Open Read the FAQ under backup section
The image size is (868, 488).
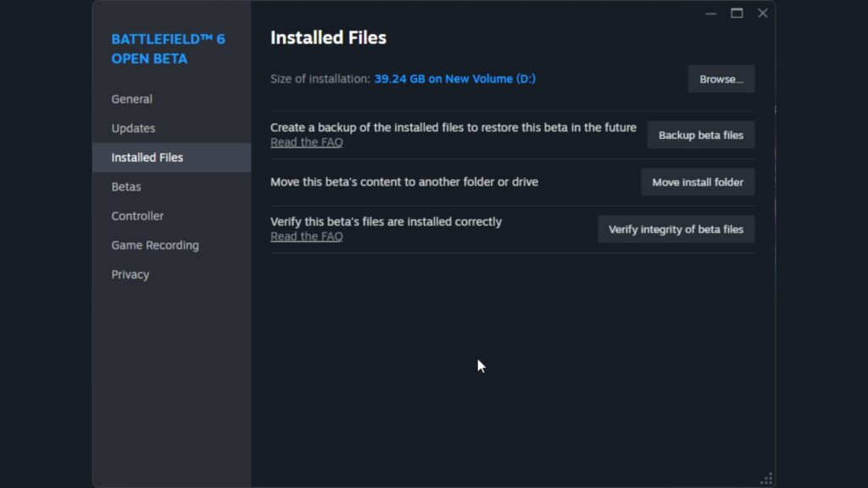pyautogui.click(x=306, y=141)
